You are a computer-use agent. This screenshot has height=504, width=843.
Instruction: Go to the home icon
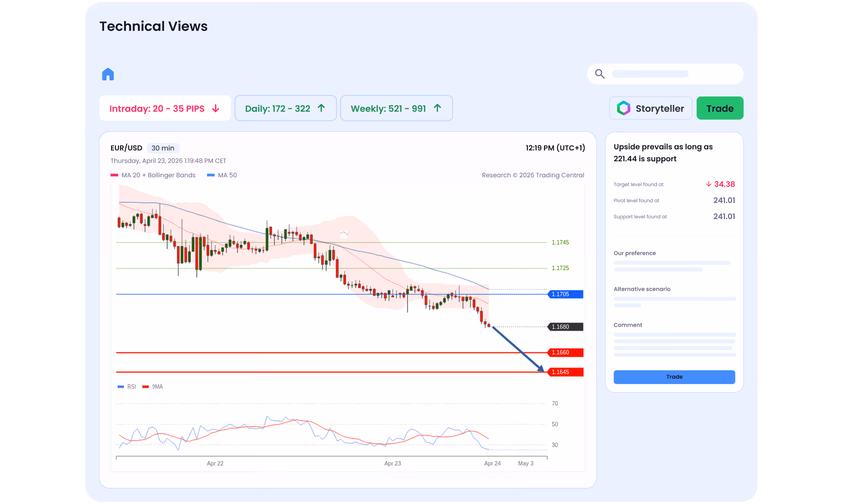pos(108,74)
